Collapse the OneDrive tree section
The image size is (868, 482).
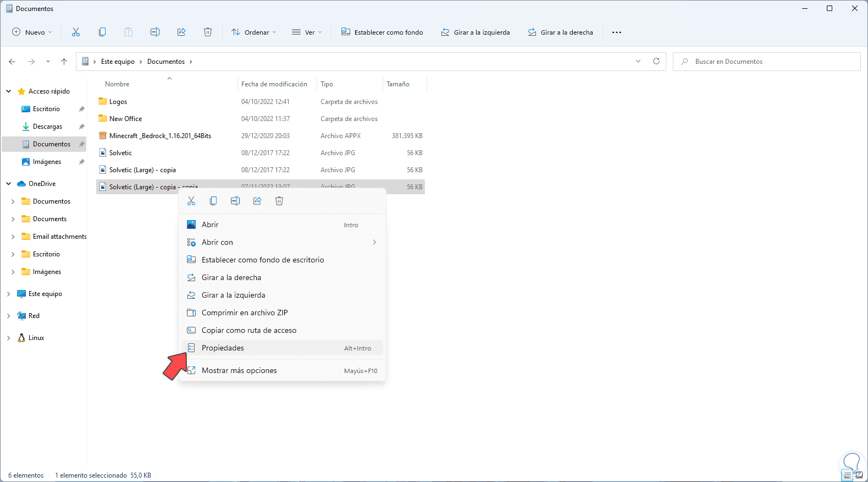[9, 184]
